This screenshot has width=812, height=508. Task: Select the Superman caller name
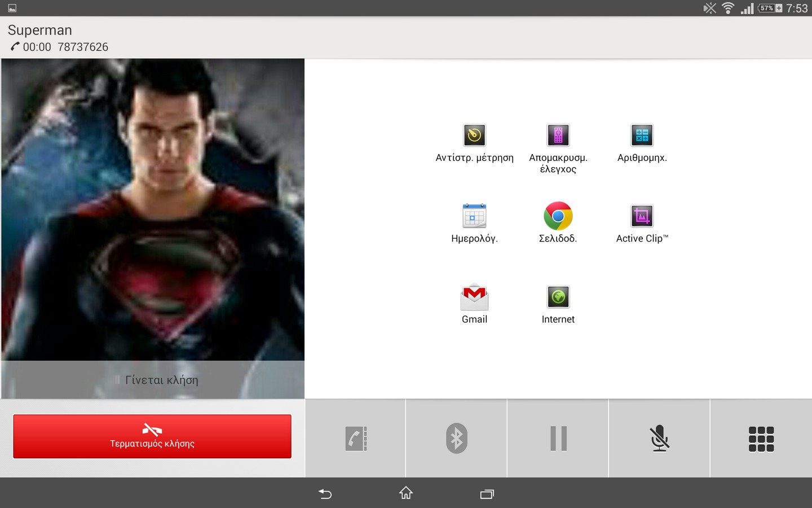(x=40, y=30)
